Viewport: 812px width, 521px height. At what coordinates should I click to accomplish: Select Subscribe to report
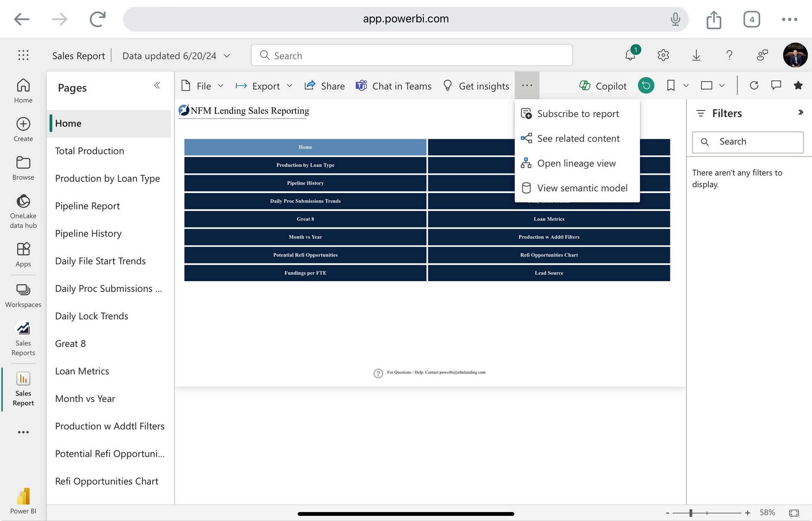point(577,113)
